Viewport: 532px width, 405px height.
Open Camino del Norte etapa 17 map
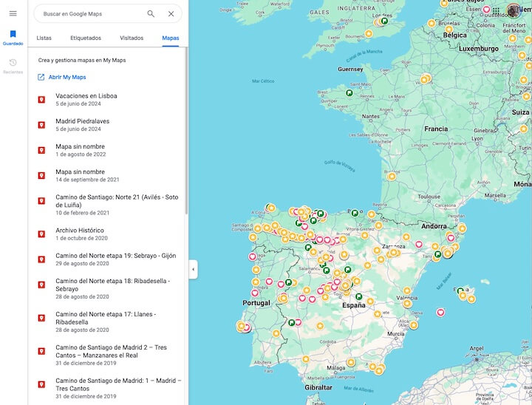pyautogui.click(x=107, y=321)
